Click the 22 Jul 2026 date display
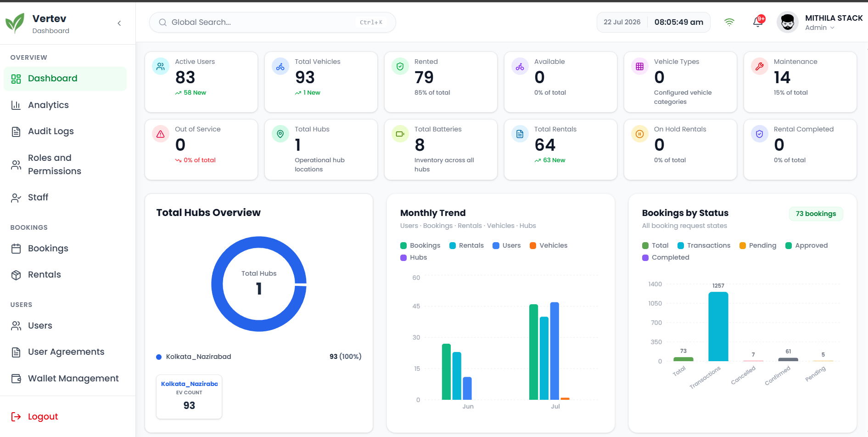The image size is (868, 437). coord(622,22)
